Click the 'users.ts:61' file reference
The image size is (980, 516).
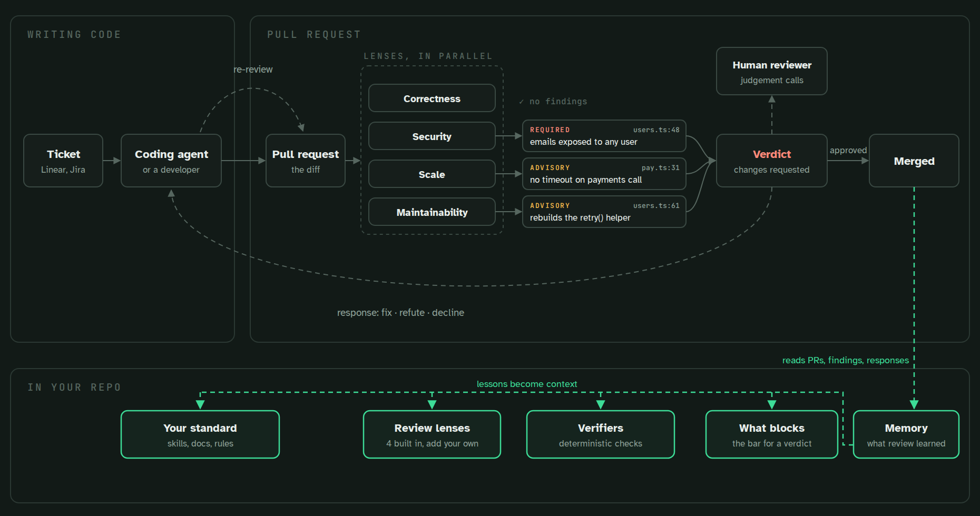(x=656, y=206)
